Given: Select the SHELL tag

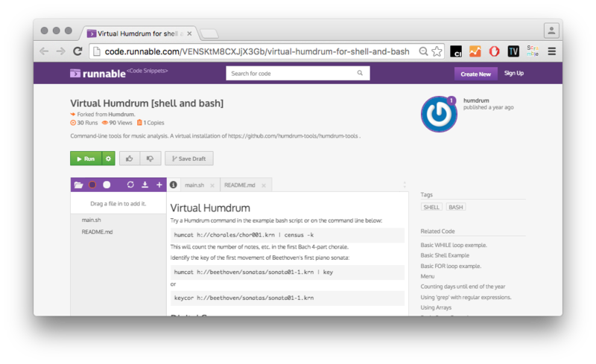Looking at the screenshot, I should pyautogui.click(x=431, y=207).
